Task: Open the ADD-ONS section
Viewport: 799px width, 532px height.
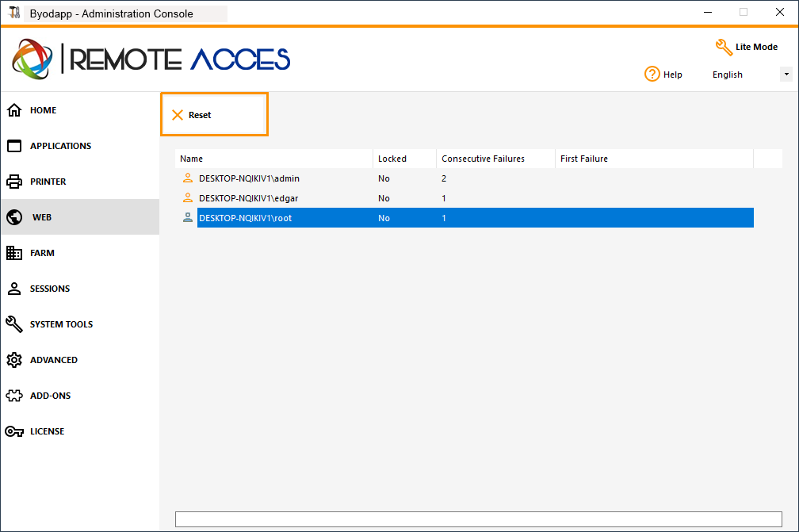Action: [80, 396]
